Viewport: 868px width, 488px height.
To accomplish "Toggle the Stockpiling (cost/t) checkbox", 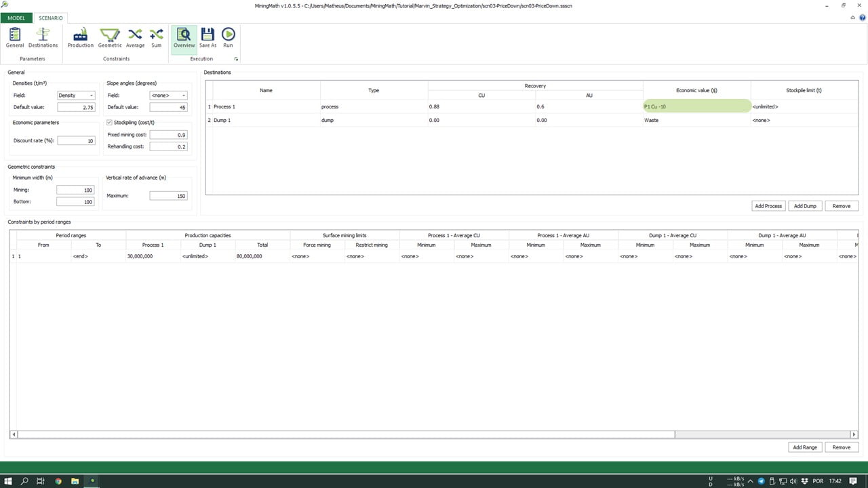I will 110,123.
